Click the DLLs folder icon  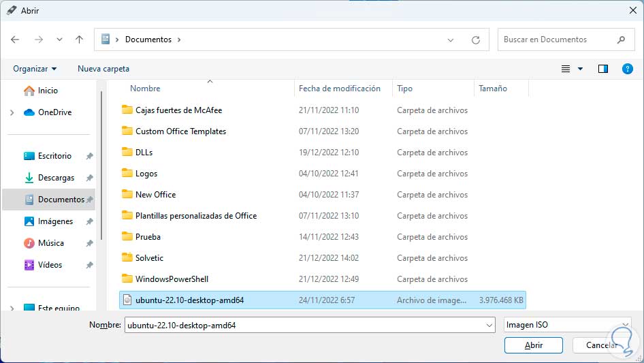127,152
